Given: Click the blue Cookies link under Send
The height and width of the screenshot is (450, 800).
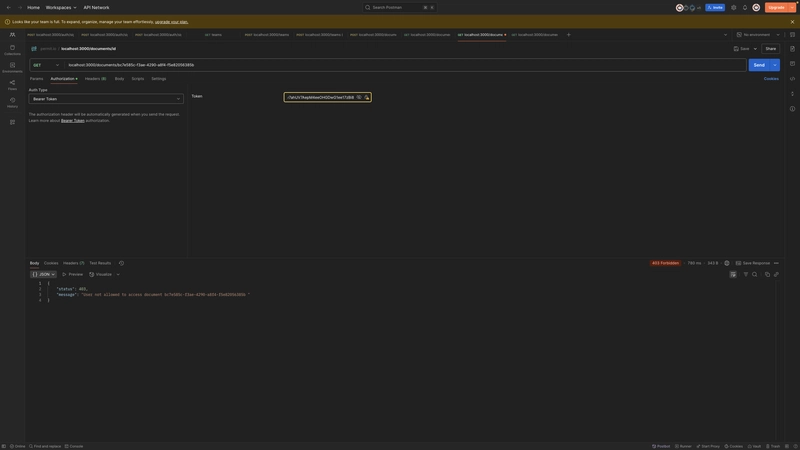Looking at the screenshot, I should 771,79.
